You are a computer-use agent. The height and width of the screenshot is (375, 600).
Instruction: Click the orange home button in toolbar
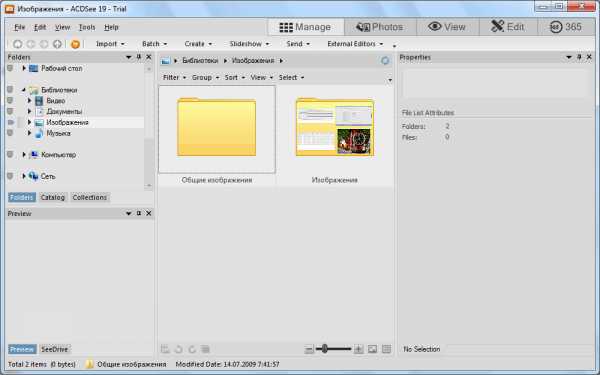point(75,44)
